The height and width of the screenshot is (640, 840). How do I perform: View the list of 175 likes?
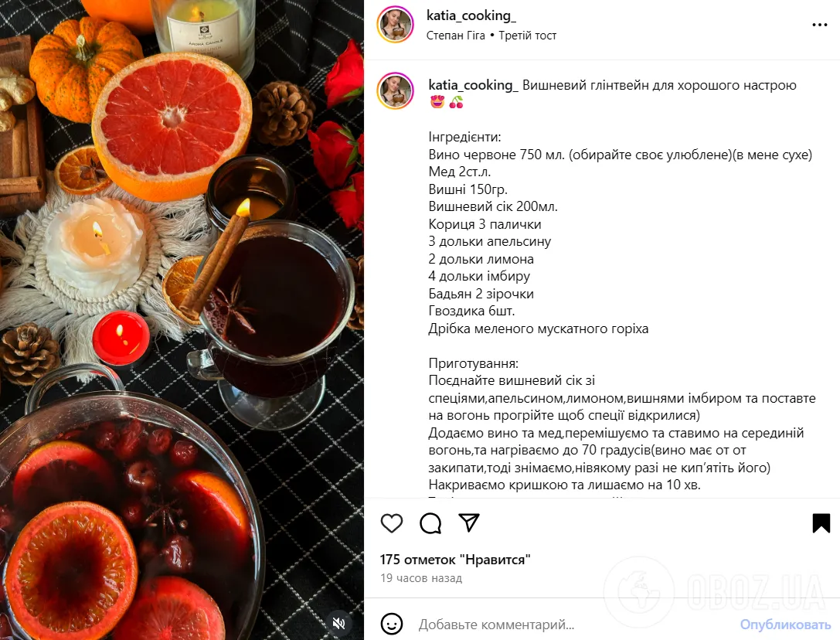[x=455, y=560]
